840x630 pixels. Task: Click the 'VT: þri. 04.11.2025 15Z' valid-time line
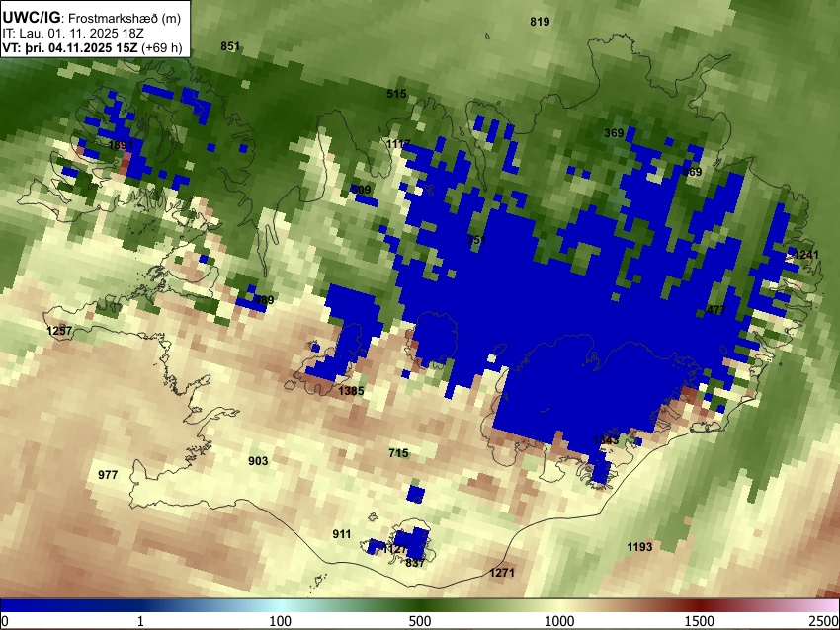92,47
